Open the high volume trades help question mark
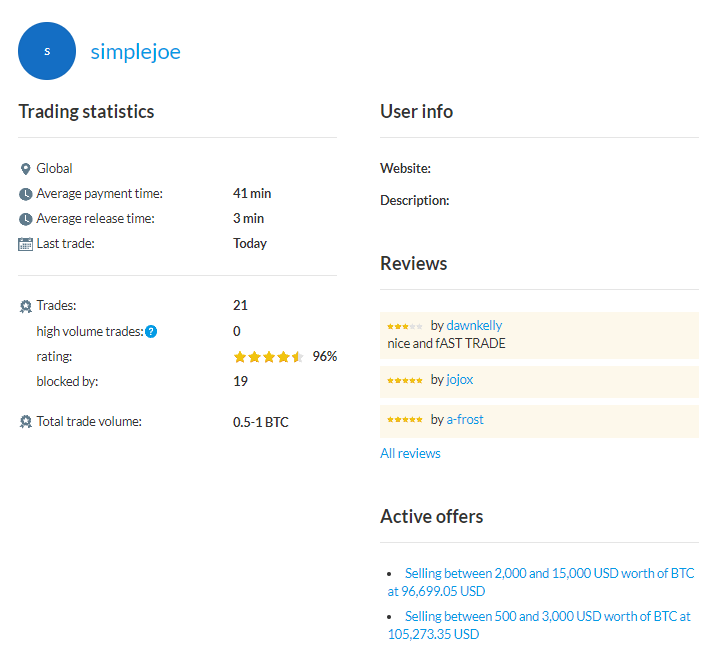The width and height of the screenshot is (710, 646). click(x=151, y=331)
